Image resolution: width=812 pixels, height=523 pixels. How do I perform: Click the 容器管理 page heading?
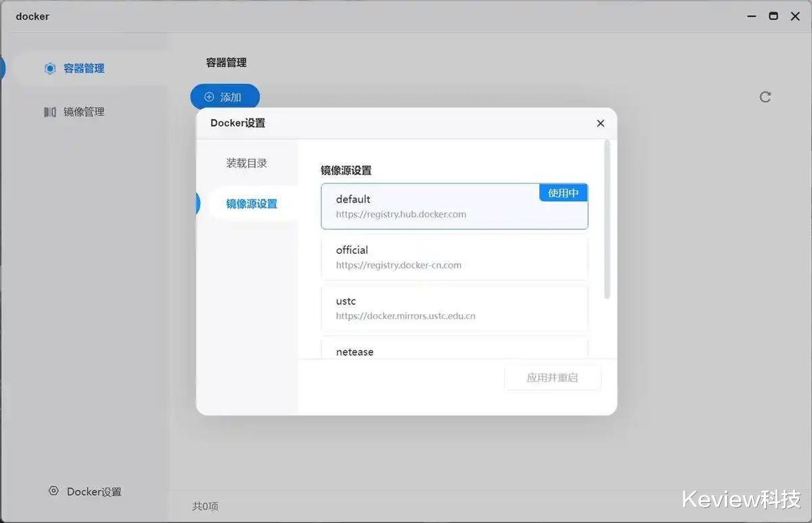[226, 62]
